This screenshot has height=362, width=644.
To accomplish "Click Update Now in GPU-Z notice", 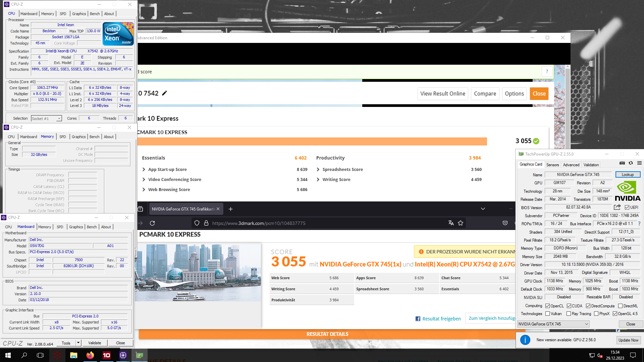I will pos(628,340).
